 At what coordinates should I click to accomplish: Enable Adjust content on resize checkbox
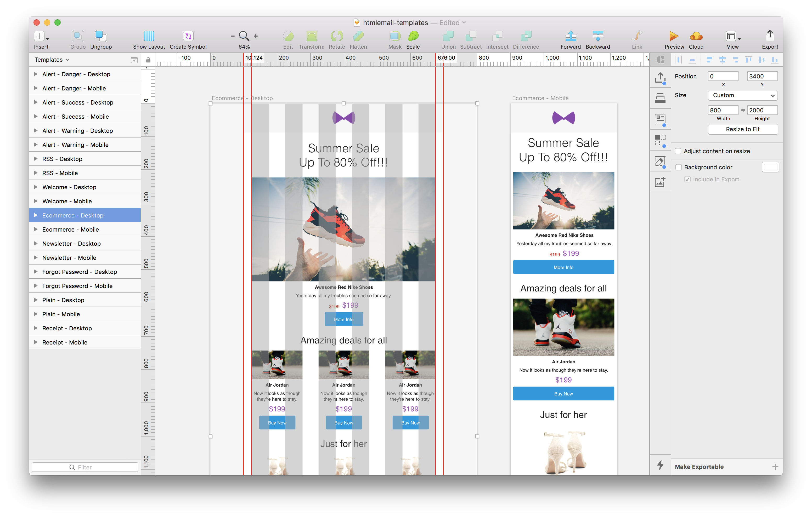click(678, 151)
